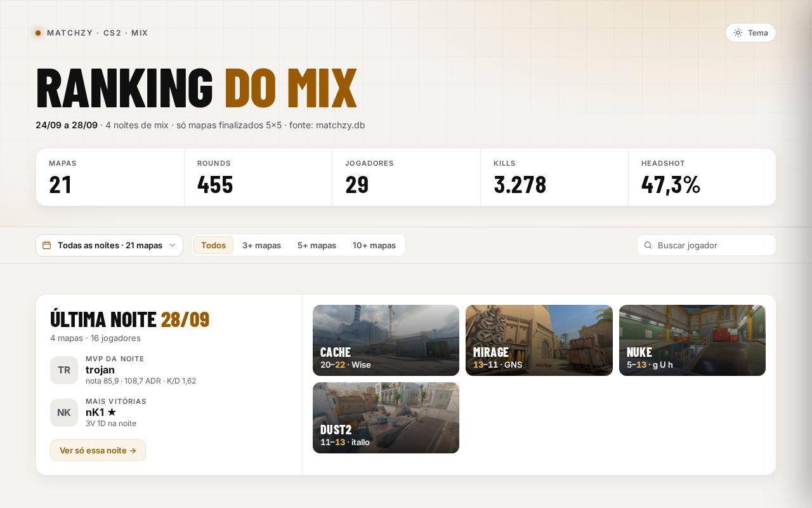Click "nota 85,9 · 108,7 ADR · K/D 1,62" text

coord(141,381)
